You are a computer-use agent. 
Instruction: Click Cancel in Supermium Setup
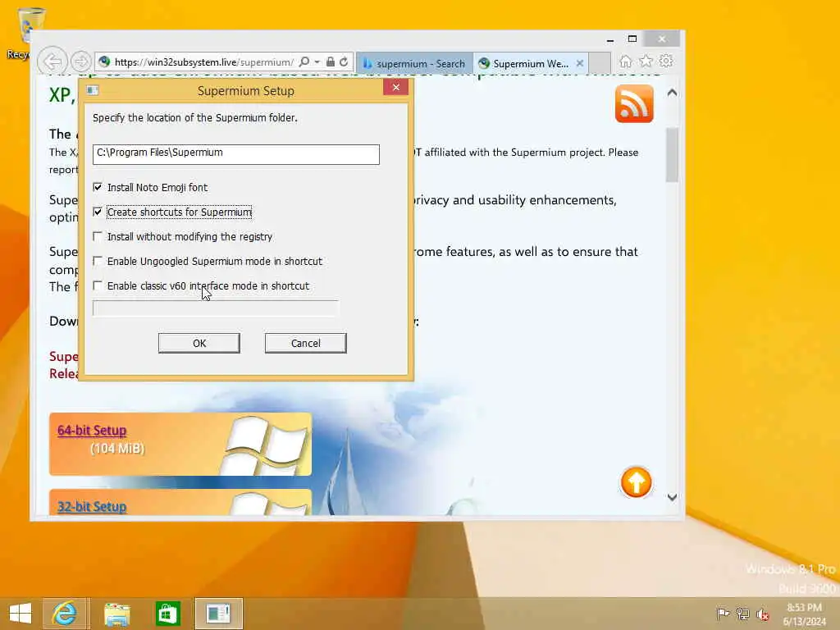tap(306, 343)
